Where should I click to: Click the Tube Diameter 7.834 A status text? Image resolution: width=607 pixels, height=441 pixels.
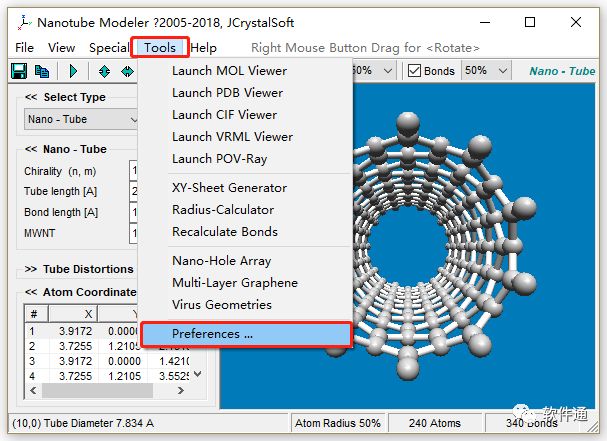(x=99, y=423)
